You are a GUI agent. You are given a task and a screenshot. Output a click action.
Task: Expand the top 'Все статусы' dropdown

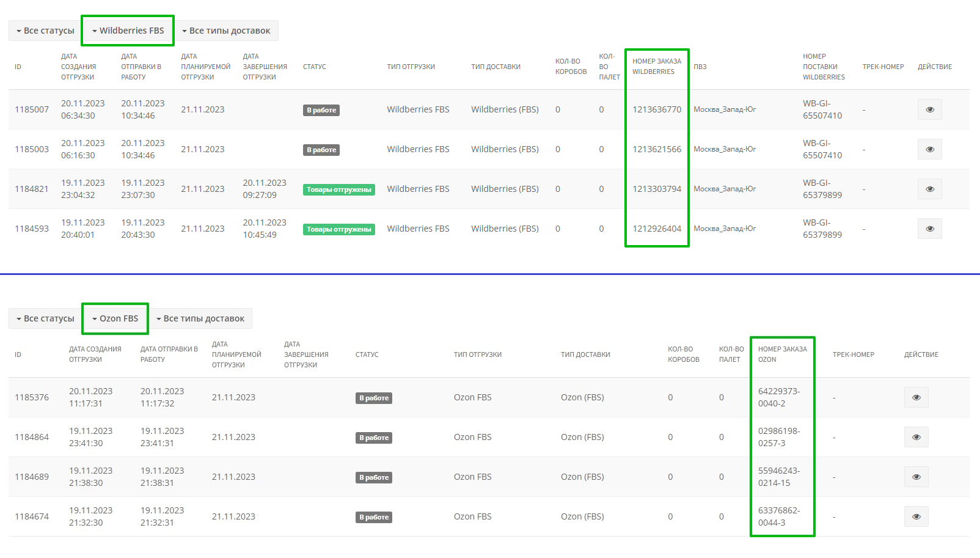coord(45,31)
